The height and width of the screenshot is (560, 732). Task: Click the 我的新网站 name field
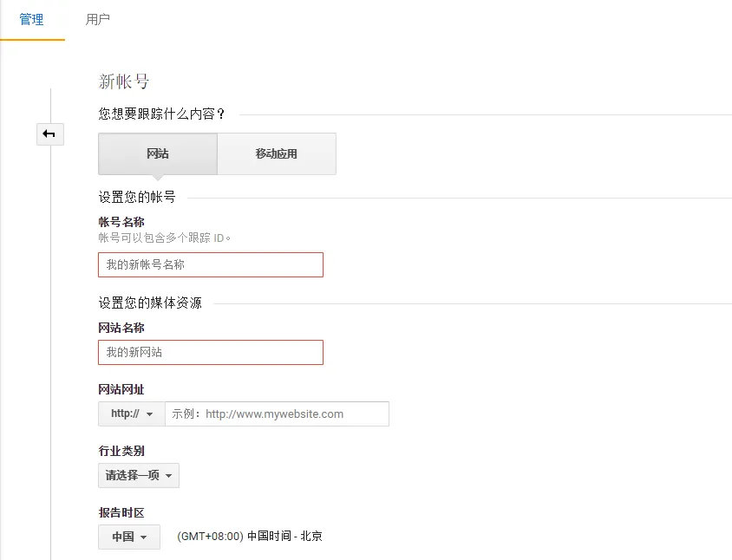pyautogui.click(x=211, y=352)
